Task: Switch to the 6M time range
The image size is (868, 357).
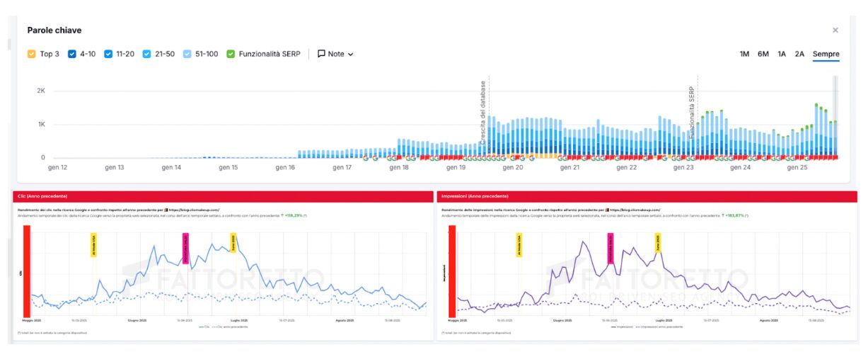Action: (763, 54)
